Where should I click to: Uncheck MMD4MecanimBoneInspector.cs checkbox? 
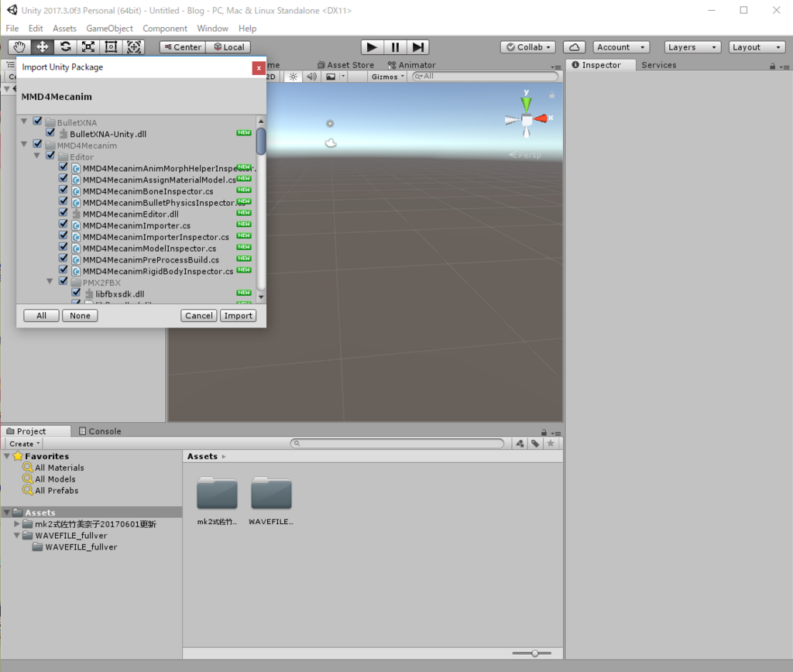click(x=64, y=190)
